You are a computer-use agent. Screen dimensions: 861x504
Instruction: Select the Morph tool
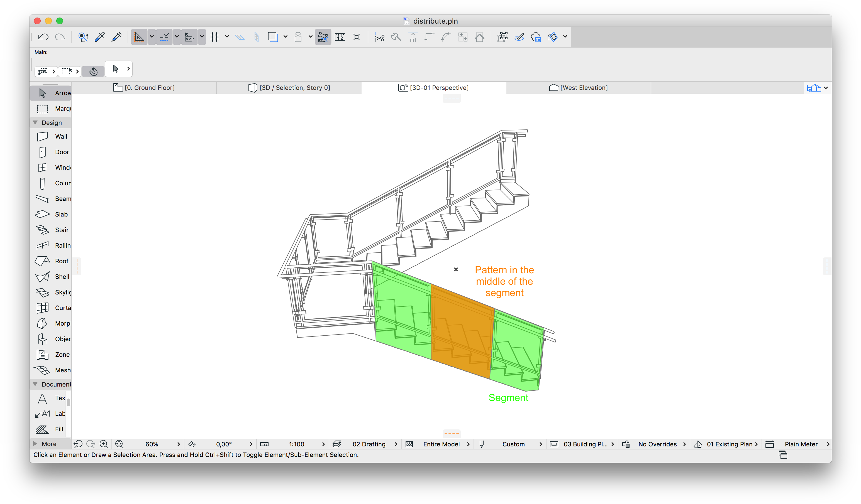coord(51,323)
